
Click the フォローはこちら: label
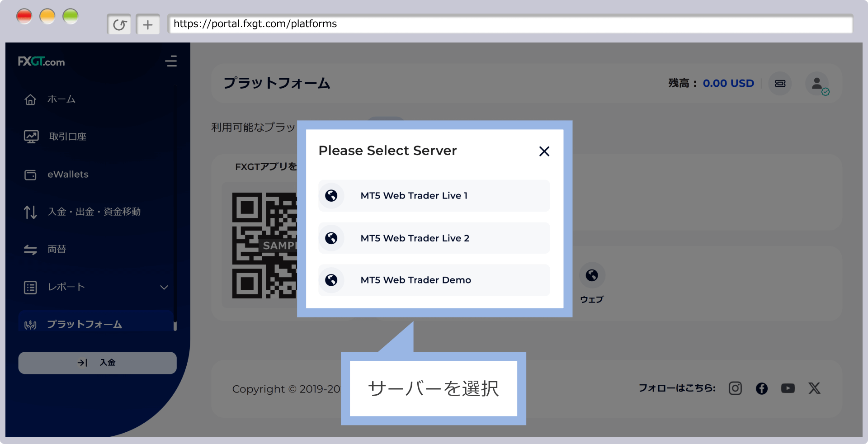[x=677, y=388]
